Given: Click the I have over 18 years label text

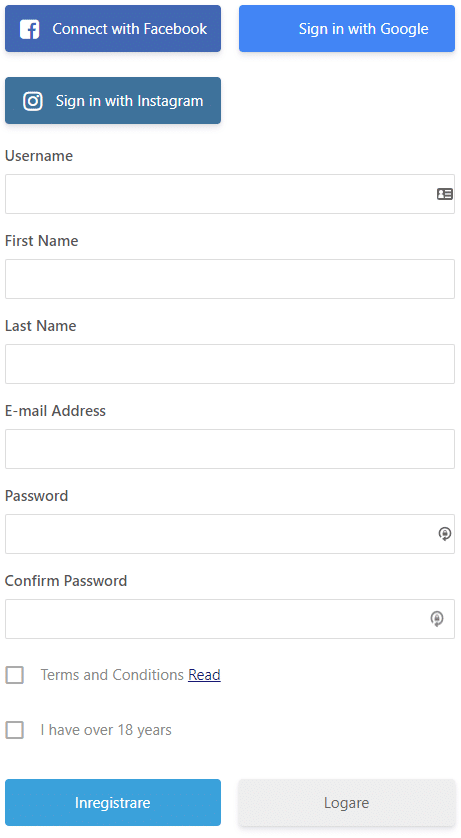Looking at the screenshot, I should pos(106,730).
